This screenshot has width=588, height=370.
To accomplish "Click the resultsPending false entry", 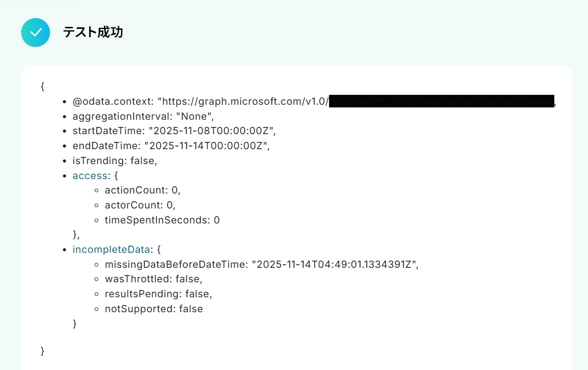I will click(x=158, y=294).
